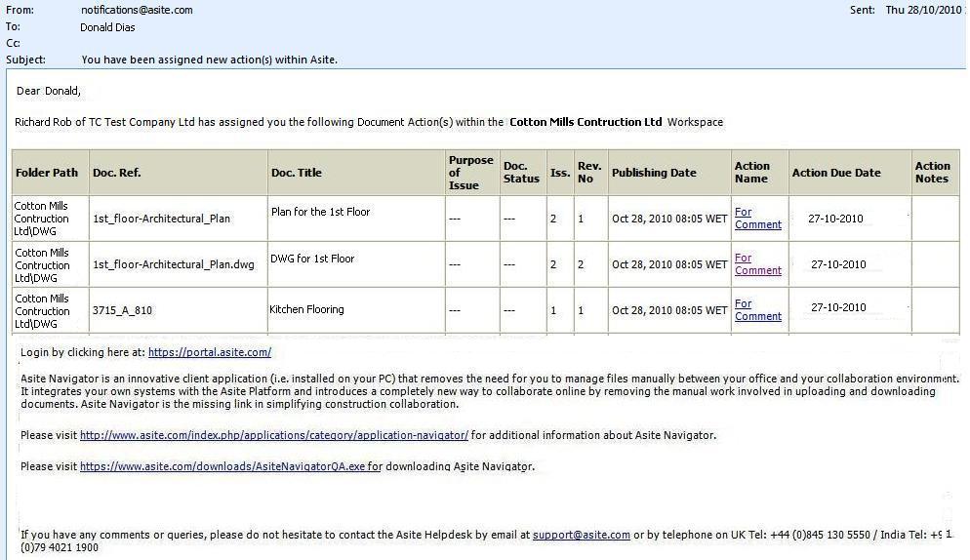The image size is (970, 560).
Task: Select the Purpose of Issue column header
Action: [x=470, y=173]
